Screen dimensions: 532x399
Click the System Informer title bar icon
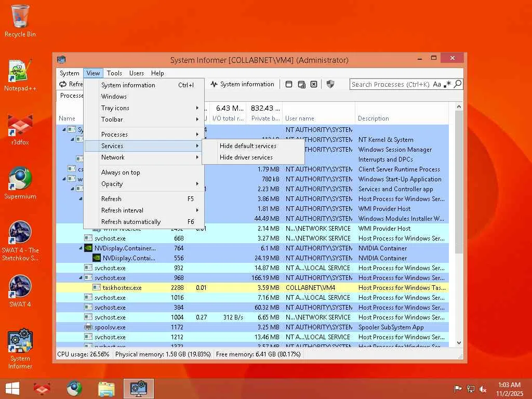pyautogui.click(x=61, y=60)
